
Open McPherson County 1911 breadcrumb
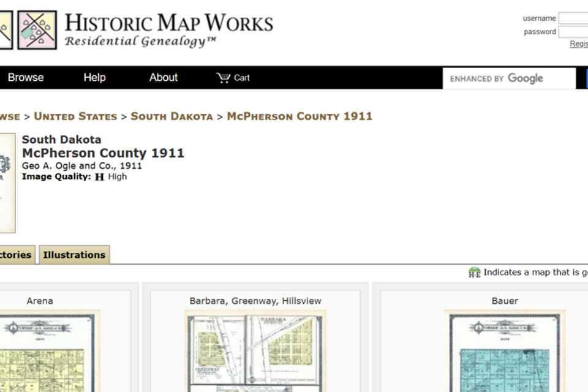tap(300, 116)
